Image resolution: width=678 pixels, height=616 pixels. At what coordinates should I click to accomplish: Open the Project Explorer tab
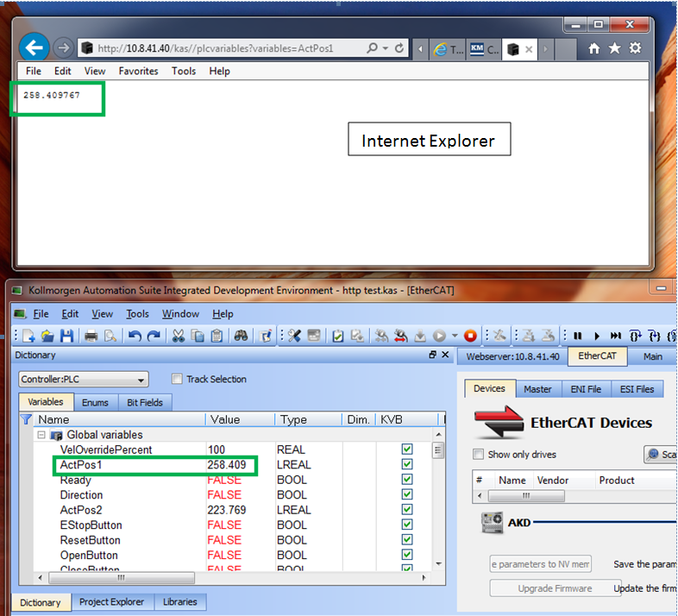[x=111, y=601]
